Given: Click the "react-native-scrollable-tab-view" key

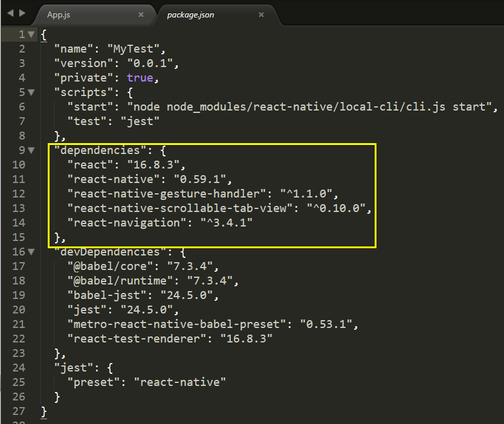Looking at the screenshot, I should click(180, 208).
